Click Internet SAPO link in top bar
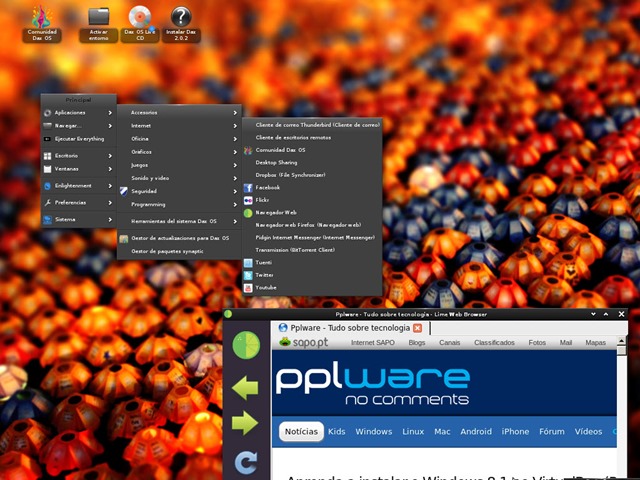This screenshot has height=480, width=640. point(373,343)
